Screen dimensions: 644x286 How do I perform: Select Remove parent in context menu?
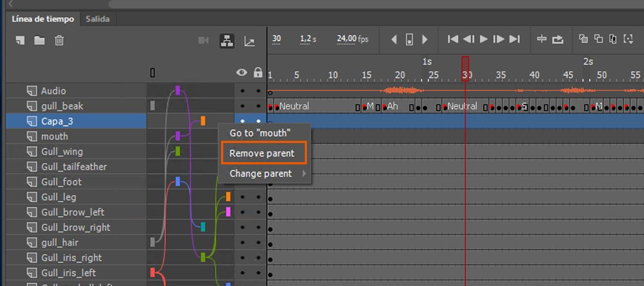click(x=262, y=153)
